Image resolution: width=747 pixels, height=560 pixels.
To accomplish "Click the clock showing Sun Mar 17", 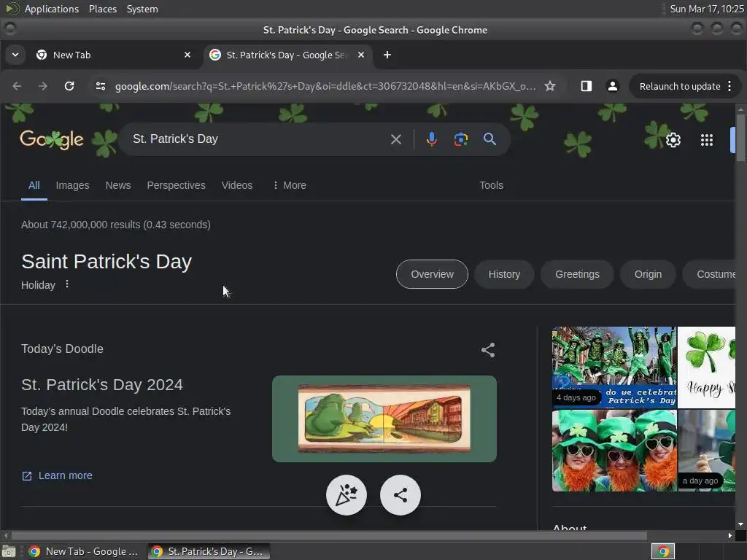I will click(706, 9).
